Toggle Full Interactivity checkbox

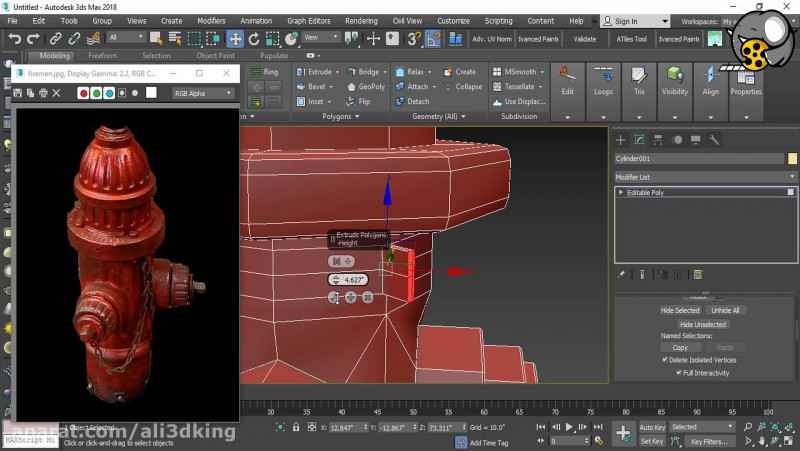click(x=679, y=373)
